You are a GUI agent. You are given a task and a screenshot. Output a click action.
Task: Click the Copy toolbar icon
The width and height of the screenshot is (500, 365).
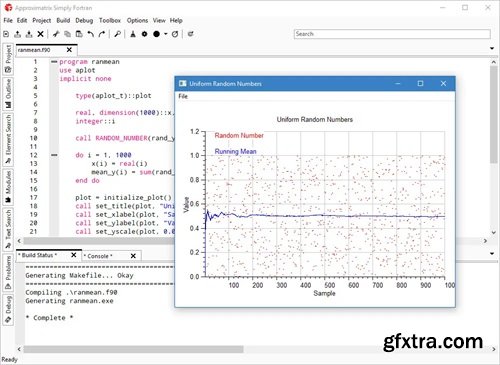point(68,34)
